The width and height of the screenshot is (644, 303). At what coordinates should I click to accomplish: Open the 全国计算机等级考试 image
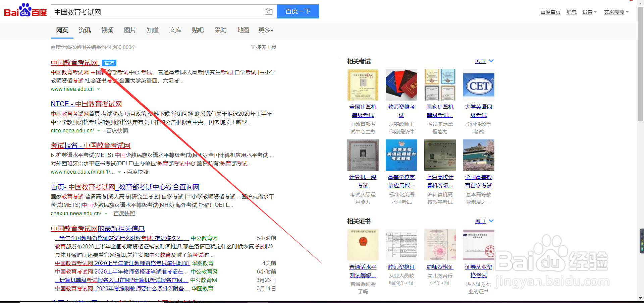363,85
